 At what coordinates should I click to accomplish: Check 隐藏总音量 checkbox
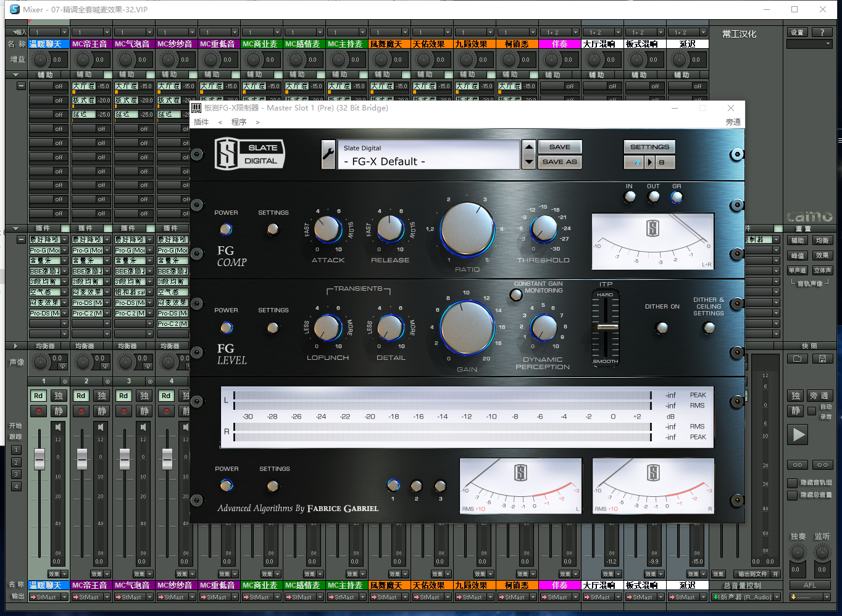792,495
